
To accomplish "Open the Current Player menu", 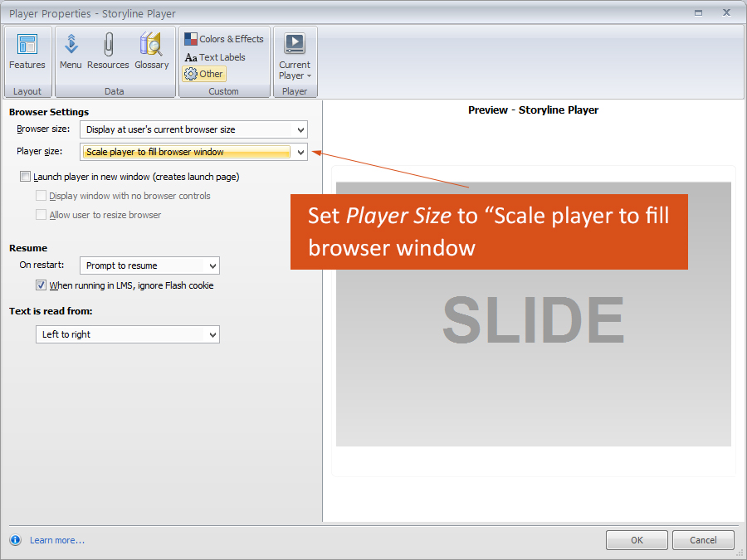I will 295,56.
